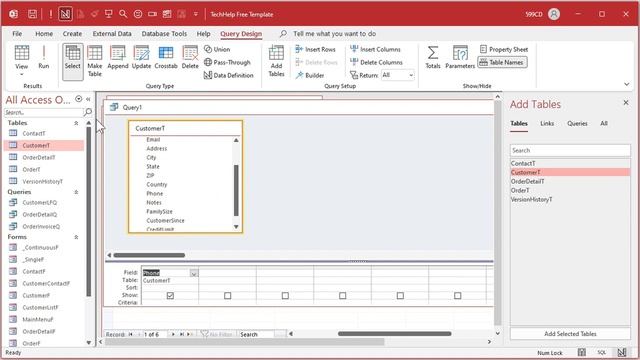This screenshot has width=640, height=360.
Task: Switch to Links tab in Add Tables
Action: [547, 123]
